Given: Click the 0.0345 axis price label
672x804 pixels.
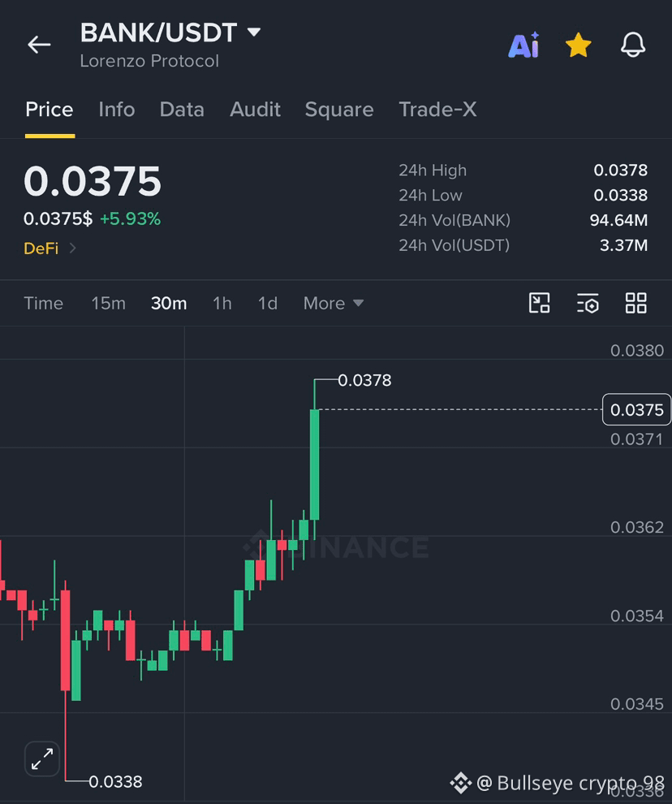Looking at the screenshot, I should pos(636,704).
